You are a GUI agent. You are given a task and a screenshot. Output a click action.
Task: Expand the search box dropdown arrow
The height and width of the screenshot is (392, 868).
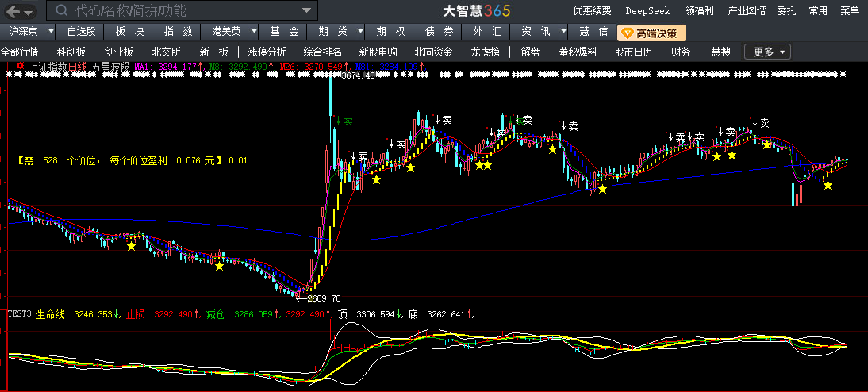[306, 10]
